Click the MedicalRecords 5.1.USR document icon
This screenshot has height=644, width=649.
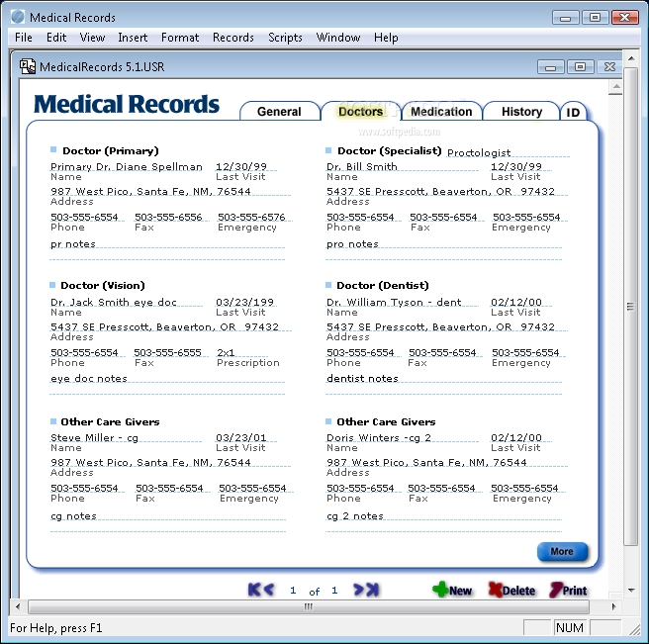[x=28, y=67]
